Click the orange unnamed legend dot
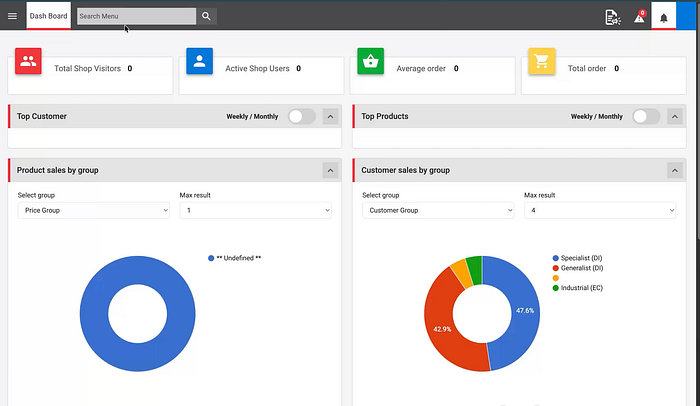This screenshot has height=406, width=700. pyautogui.click(x=556, y=278)
